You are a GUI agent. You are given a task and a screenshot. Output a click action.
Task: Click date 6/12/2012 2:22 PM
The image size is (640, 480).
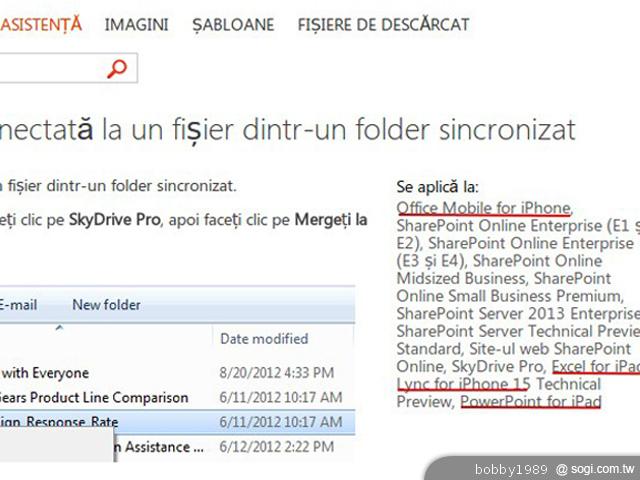[x=276, y=447]
